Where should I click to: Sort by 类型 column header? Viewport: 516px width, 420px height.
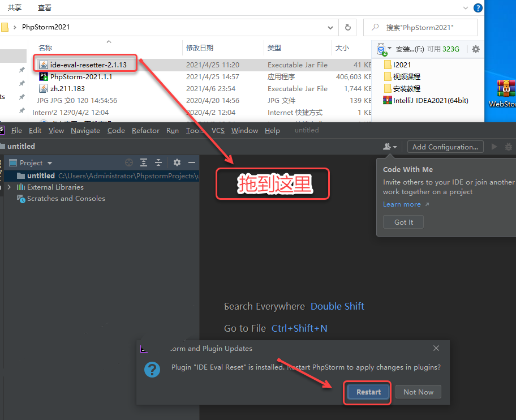pyautogui.click(x=274, y=48)
